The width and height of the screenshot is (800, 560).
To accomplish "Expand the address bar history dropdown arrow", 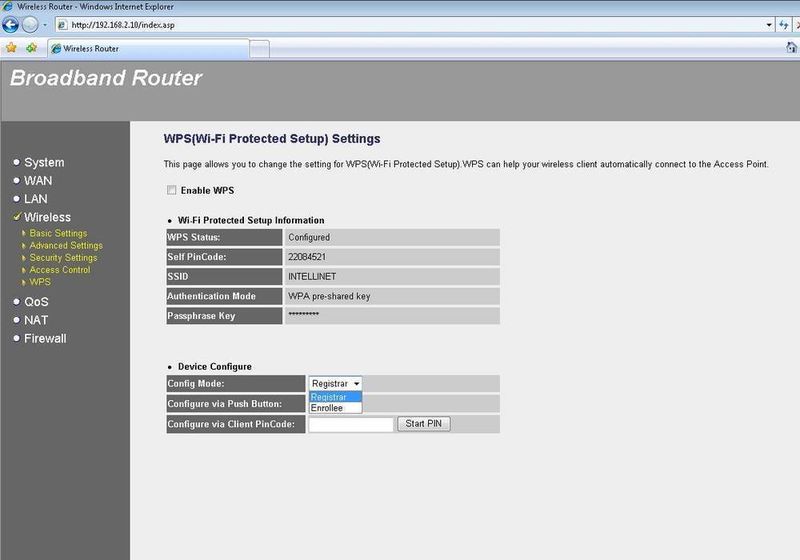I will click(x=769, y=24).
